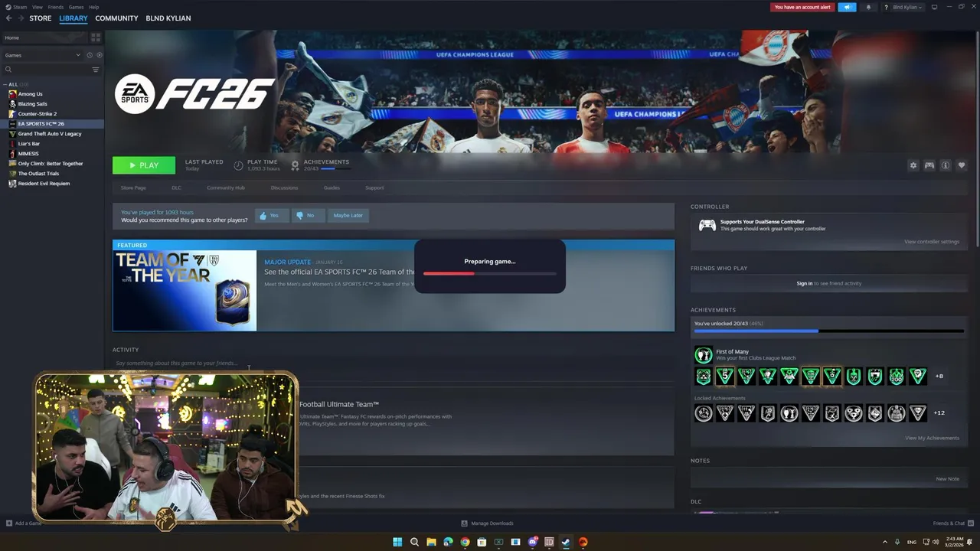Click First of Many achievement icon
This screenshot has height=551, width=980.
click(x=703, y=355)
